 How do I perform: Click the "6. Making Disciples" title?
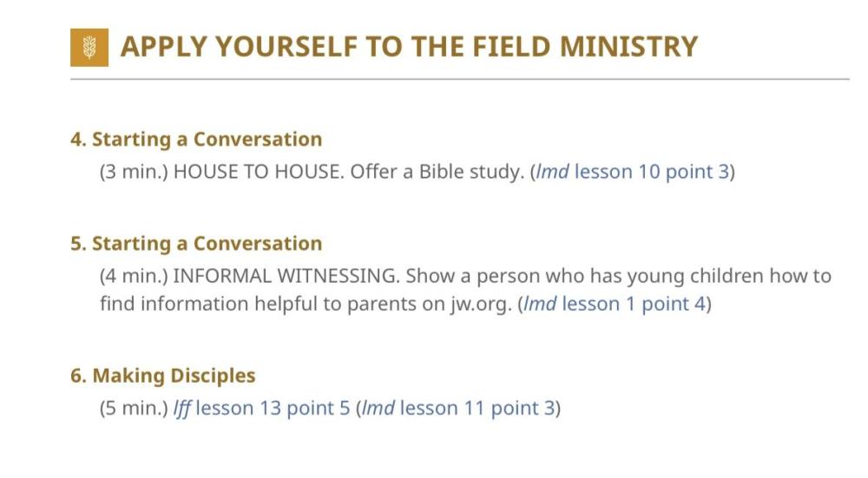point(163,376)
